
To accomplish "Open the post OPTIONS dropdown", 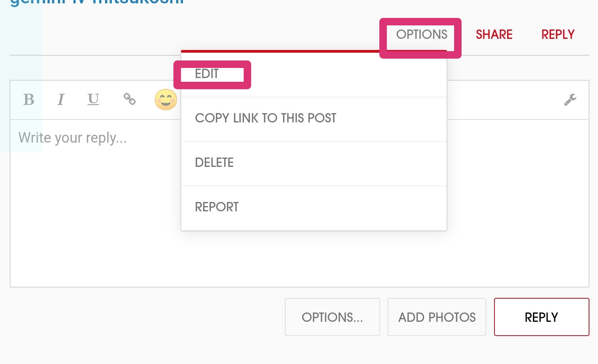I will 422,35.
